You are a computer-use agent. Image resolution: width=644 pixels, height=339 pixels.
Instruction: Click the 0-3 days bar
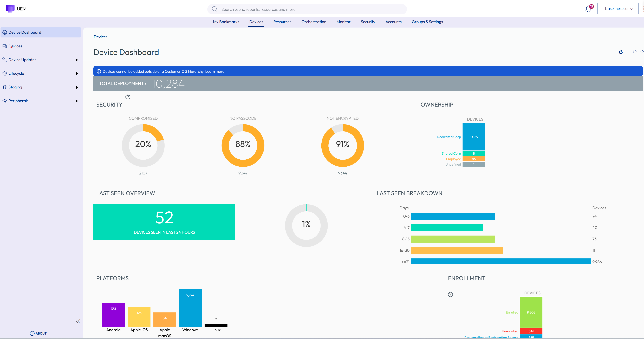point(453,216)
